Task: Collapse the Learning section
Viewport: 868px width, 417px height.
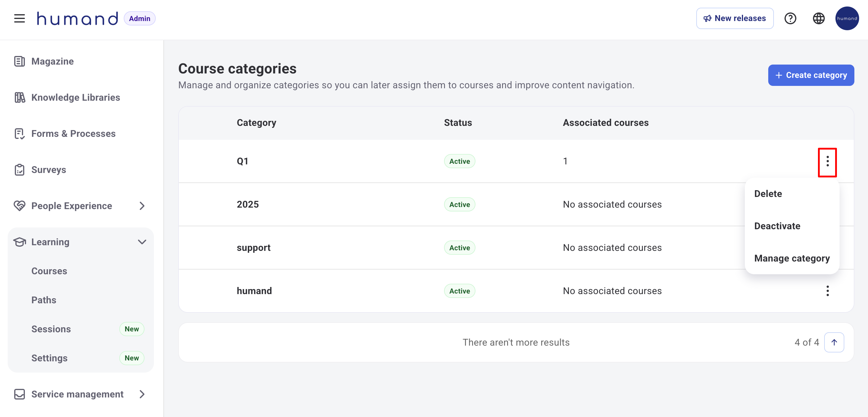Action: pos(142,242)
